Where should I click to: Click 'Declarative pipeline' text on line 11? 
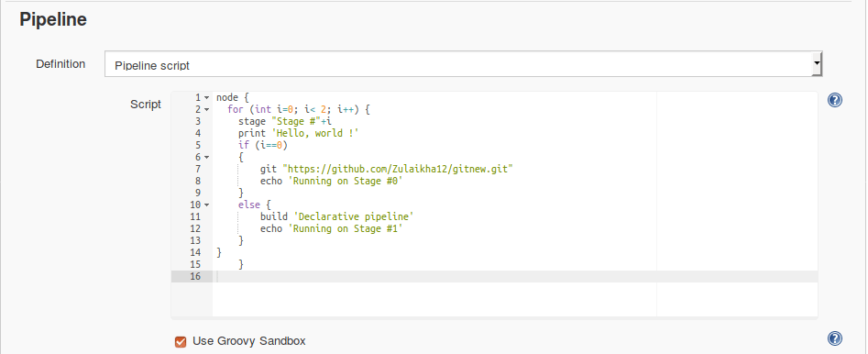[354, 216]
